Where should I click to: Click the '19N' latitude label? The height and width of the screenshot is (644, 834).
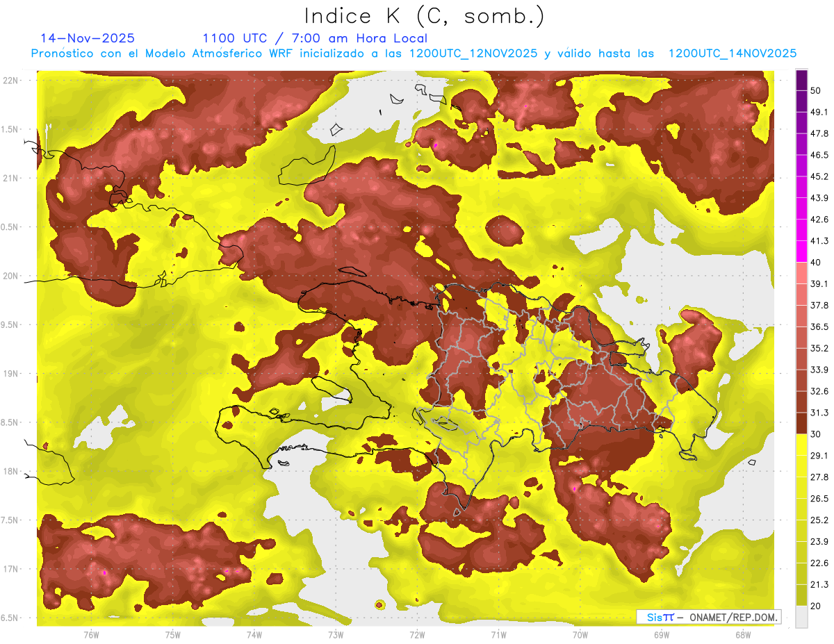coord(10,374)
